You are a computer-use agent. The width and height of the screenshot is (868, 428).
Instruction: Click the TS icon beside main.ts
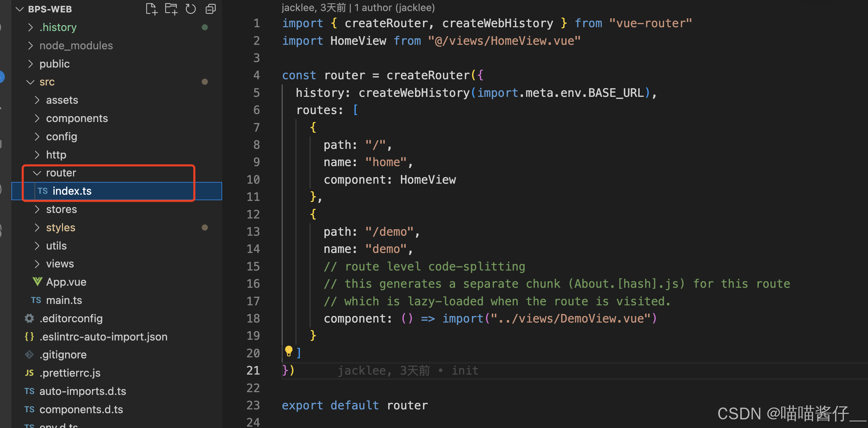click(x=36, y=300)
